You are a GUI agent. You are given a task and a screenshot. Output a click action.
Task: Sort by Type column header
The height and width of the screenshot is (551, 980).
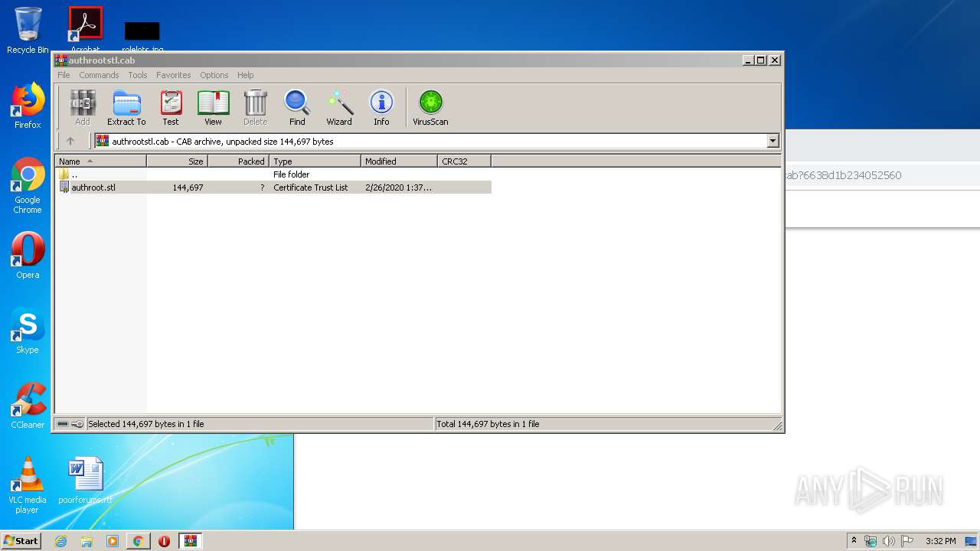coord(315,161)
